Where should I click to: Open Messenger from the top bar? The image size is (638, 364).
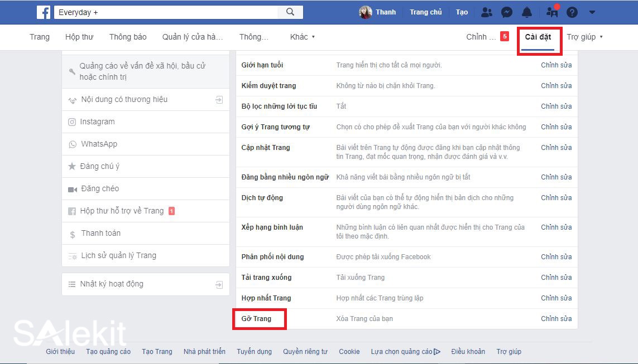coord(506,12)
